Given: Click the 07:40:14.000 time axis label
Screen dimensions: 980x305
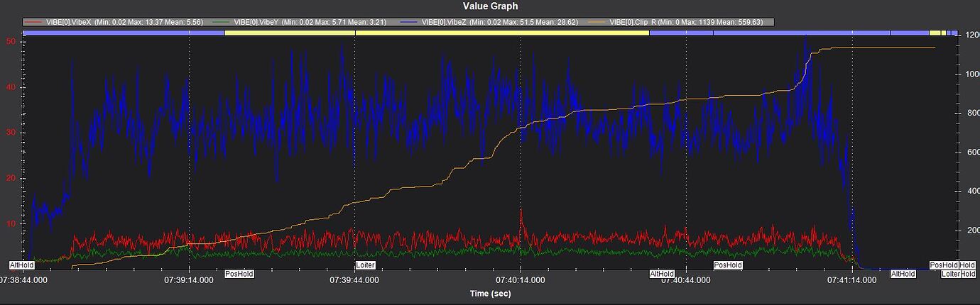Looking at the screenshot, I should [521, 280].
